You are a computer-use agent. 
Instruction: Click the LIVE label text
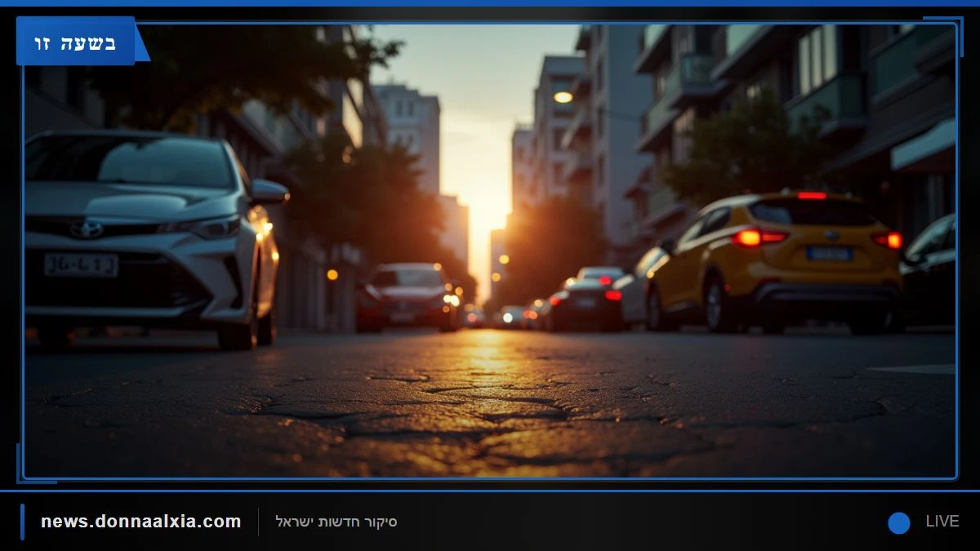pos(942,522)
